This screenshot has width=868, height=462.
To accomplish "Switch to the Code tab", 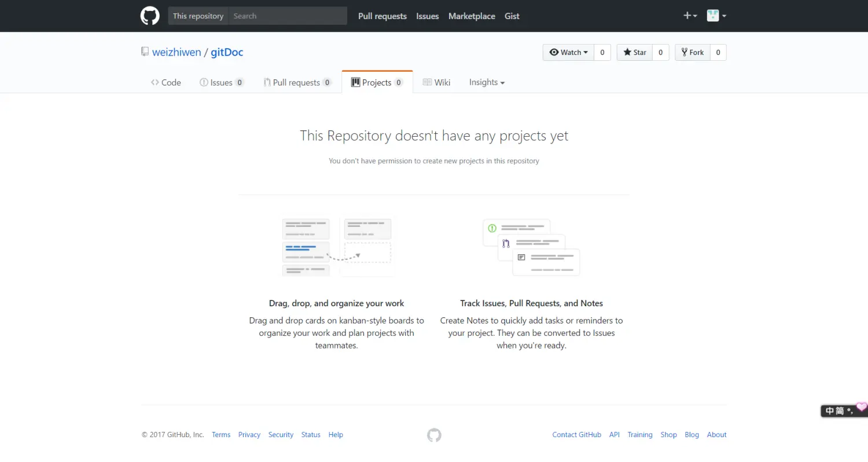I will 165,82.
